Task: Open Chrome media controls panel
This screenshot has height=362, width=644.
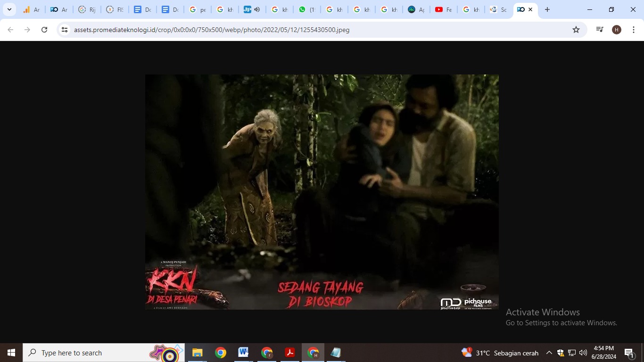Action: (x=599, y=29)
